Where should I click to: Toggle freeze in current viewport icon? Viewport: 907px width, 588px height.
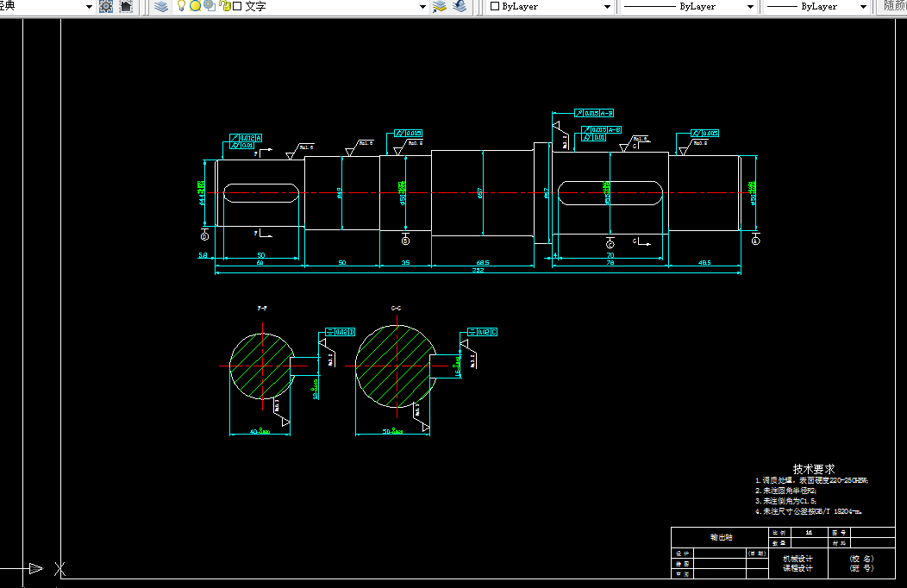pos(210,6)
